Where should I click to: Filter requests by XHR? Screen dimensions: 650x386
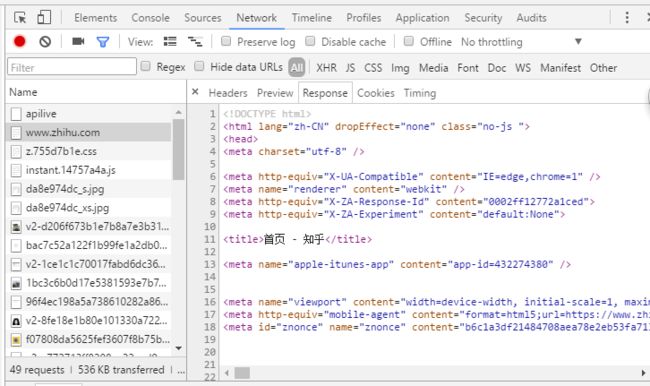point(327,68)
